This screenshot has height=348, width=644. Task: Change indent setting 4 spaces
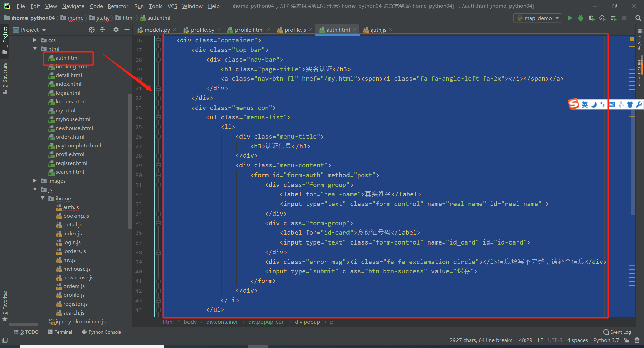[577, 340]
